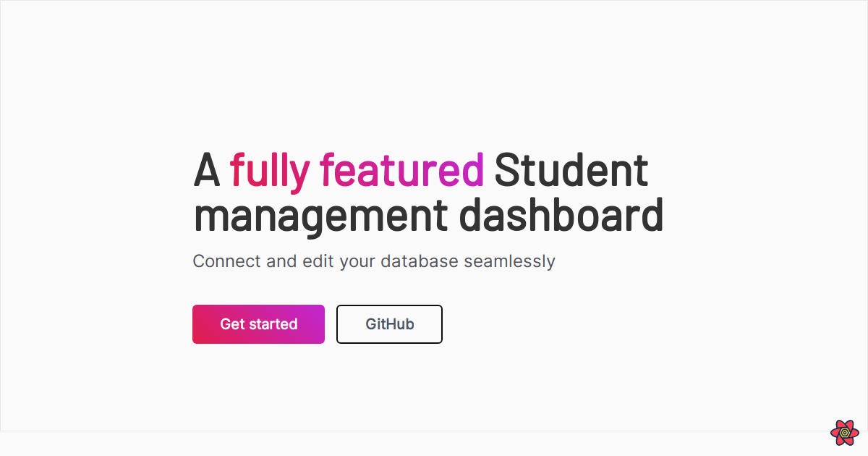Click the word "Get" on the gradient button
This screenshot has width=868, height=456.
click(x=232, y=324)
